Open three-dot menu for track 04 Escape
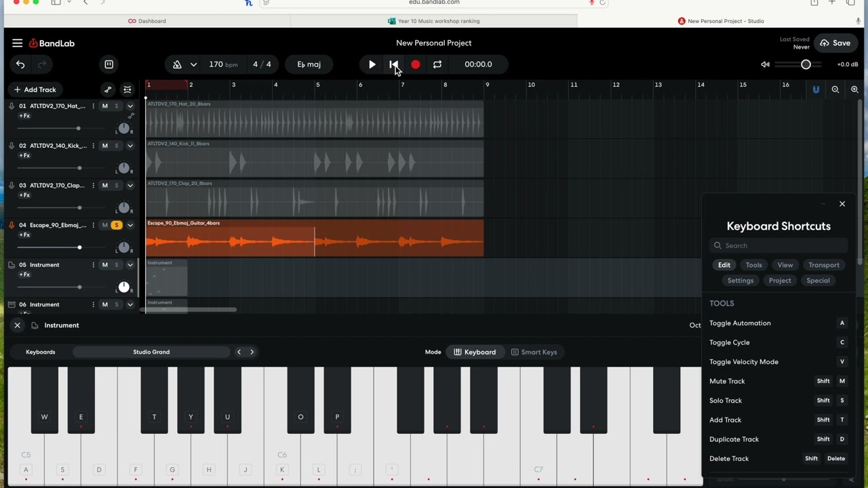 (94, 225)
